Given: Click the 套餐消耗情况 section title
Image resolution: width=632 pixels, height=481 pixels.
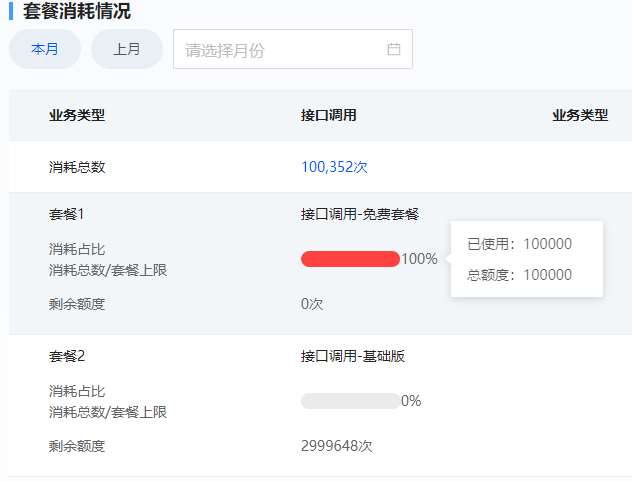Looking at the screenshot, I should [x=76, y=12].
